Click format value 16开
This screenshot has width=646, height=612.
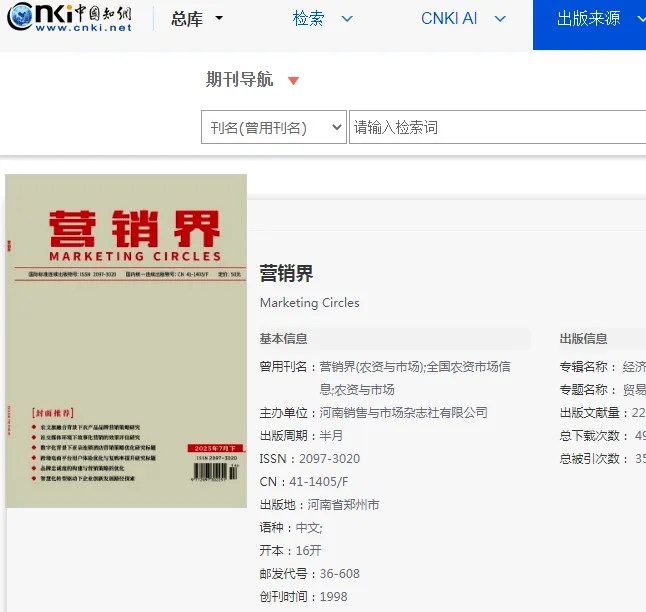[309, 551]
